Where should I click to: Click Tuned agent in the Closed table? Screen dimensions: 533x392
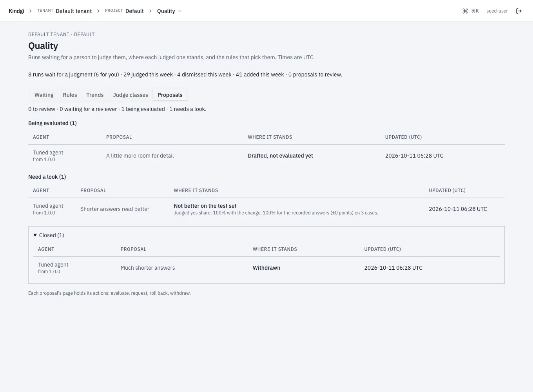point(53,265)
